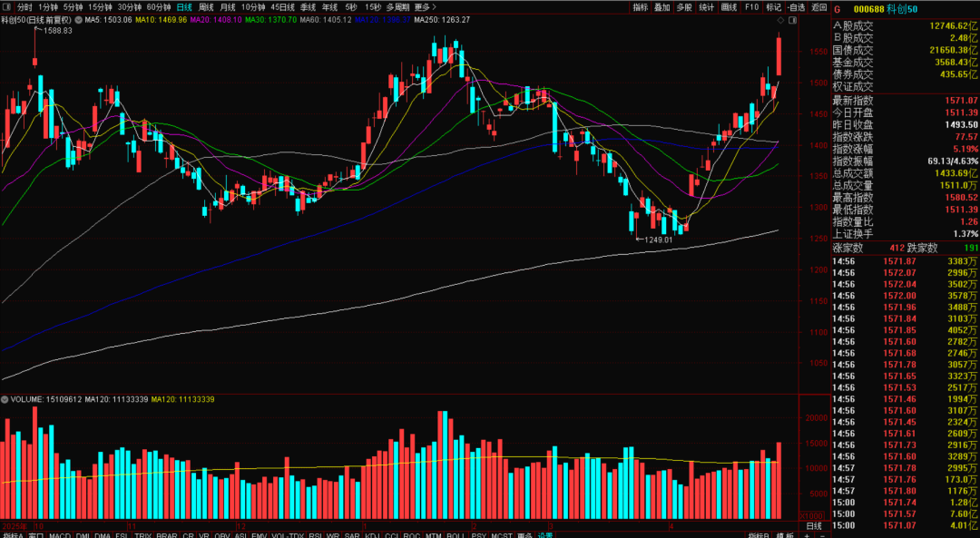Click the red G icon next to 000688
This screenshot has width=980, height=538.
tap(838, 9)
